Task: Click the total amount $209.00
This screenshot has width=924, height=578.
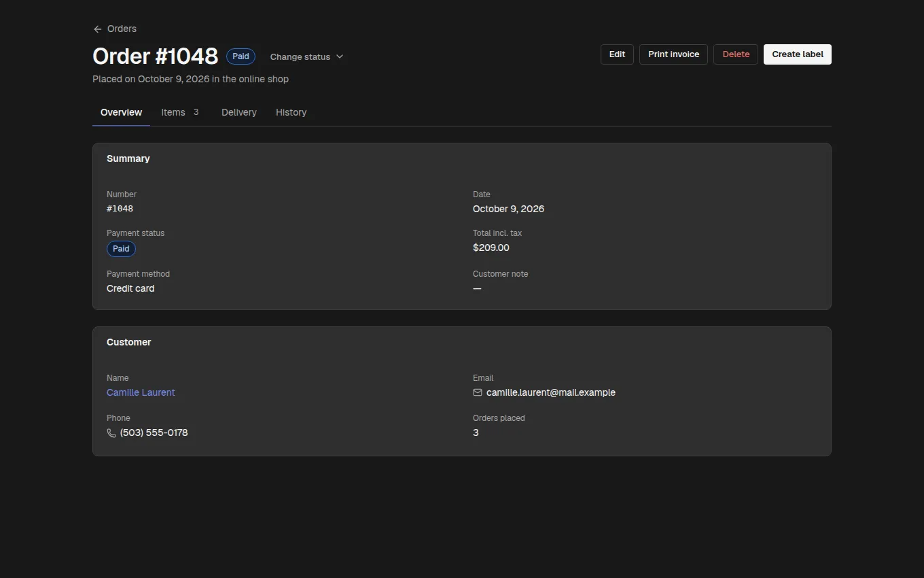Action: (491, 248)
